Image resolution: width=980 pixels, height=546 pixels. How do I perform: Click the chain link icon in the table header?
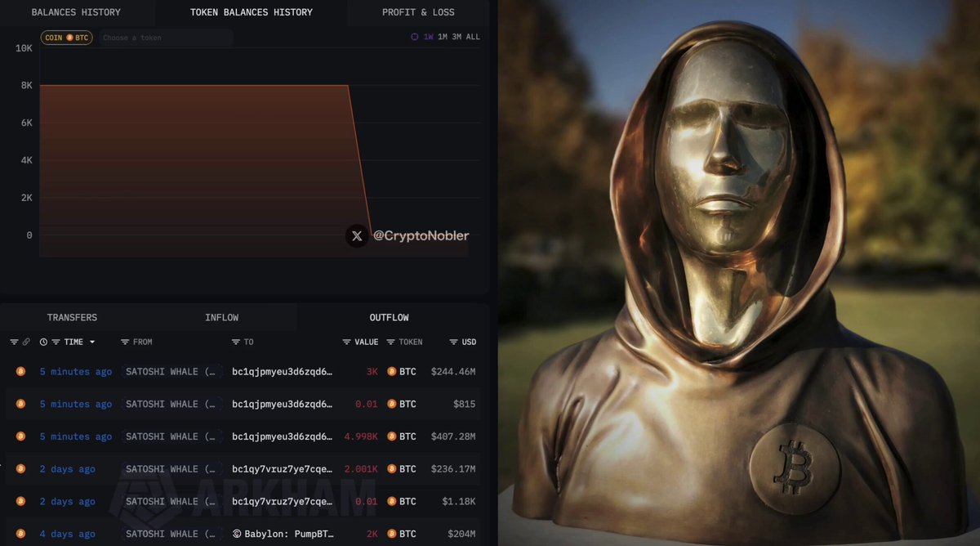26,342
